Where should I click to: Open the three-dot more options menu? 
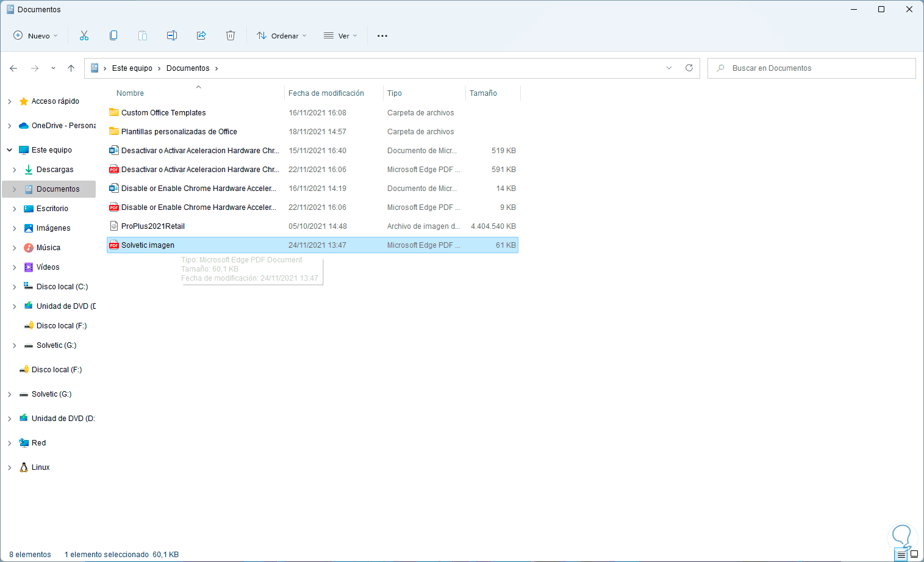tap(382, 35)
